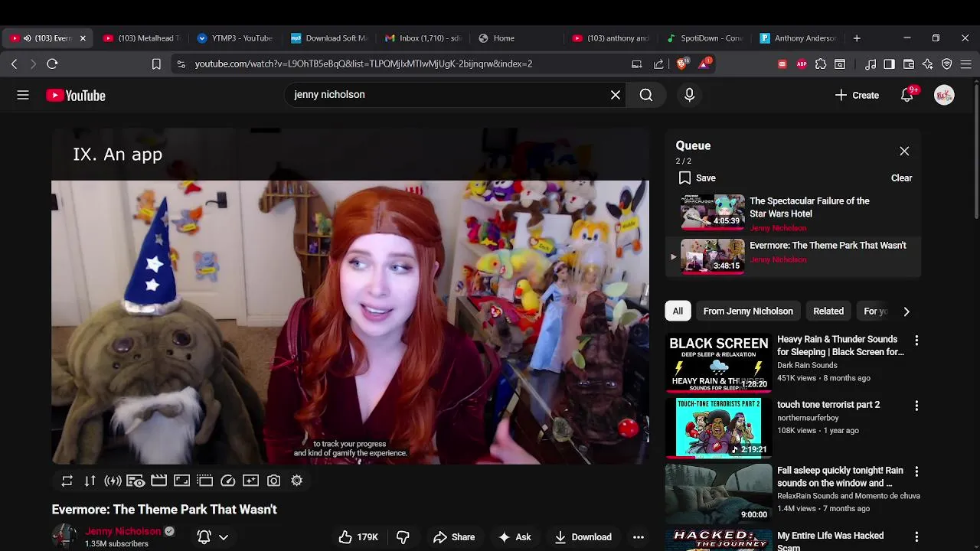Screen dimensions: 980x551
Task: Click the magnifier search button
Action: coord(646,95)
